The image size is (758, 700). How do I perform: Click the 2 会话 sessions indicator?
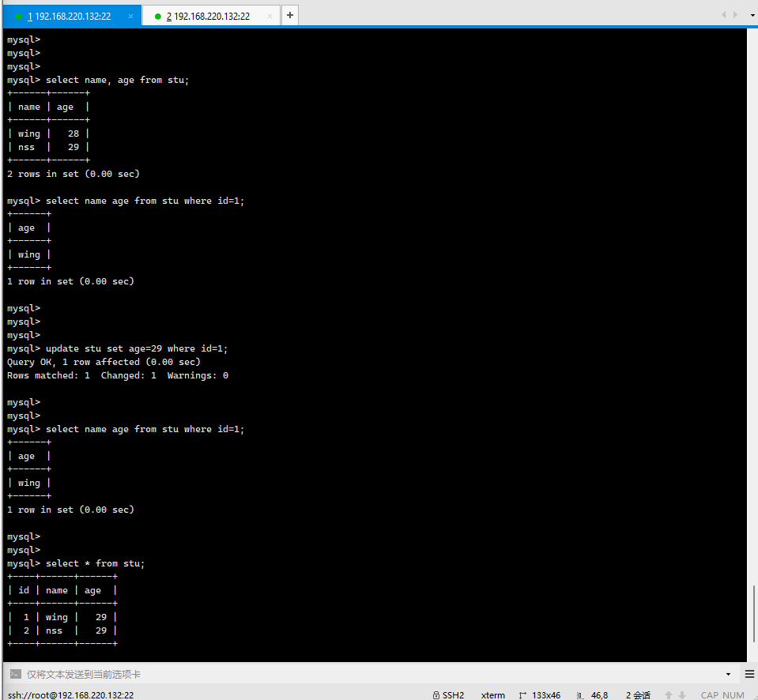click(638, 694)
